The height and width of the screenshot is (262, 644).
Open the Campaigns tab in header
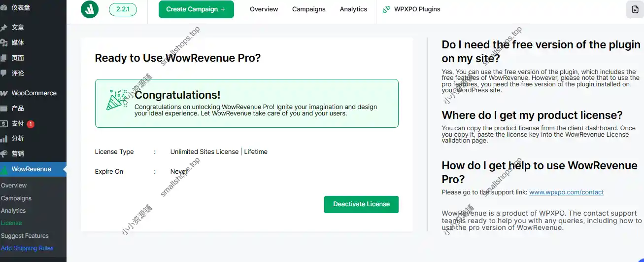pos(308,9)
